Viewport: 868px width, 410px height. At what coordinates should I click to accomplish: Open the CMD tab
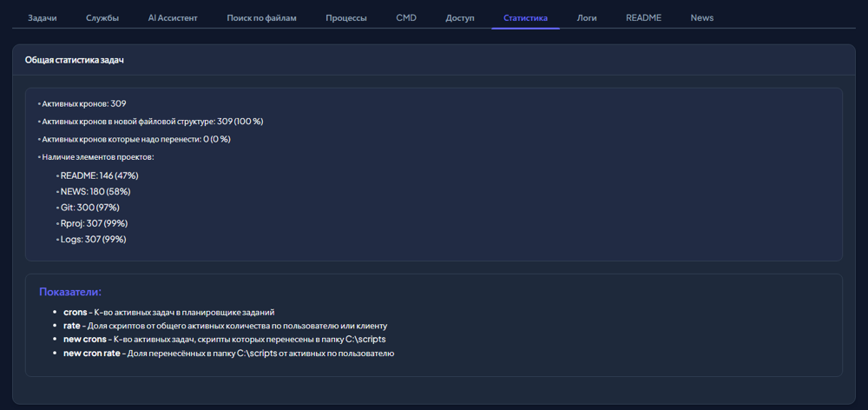(406, 17)
